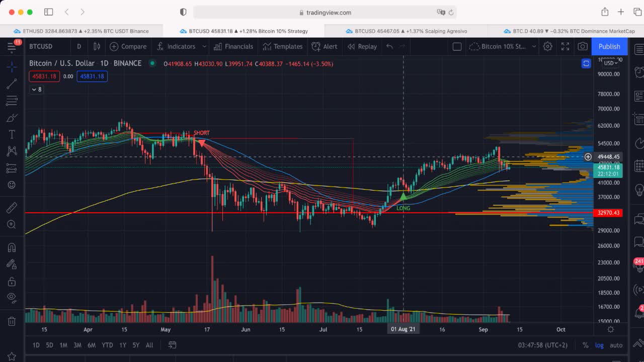Select the text annotation tool
The width and height of the screenshot is (644, 362).
(12, 135)
